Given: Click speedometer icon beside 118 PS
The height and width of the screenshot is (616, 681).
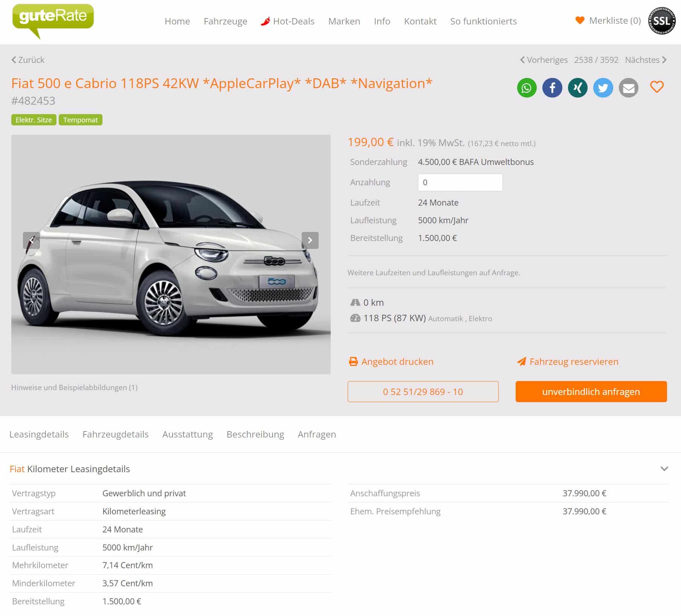Looking at the screenshot, I should [x=355, y=318].
